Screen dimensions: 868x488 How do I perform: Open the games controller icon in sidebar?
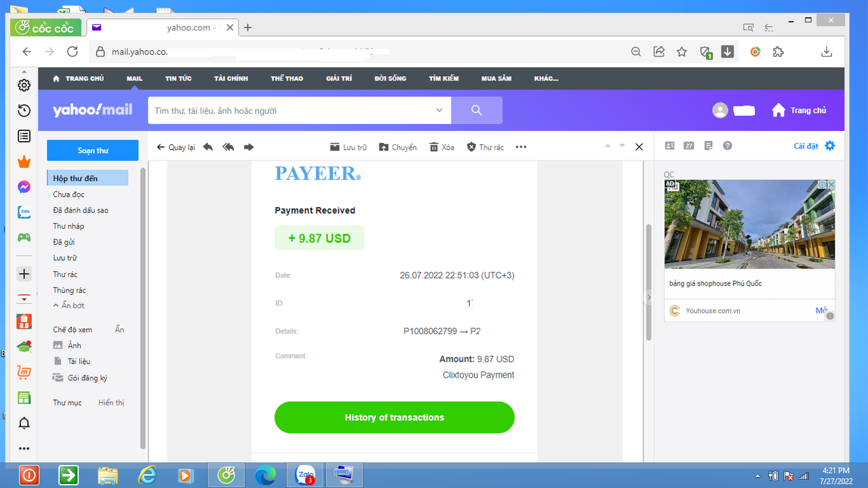24,237
